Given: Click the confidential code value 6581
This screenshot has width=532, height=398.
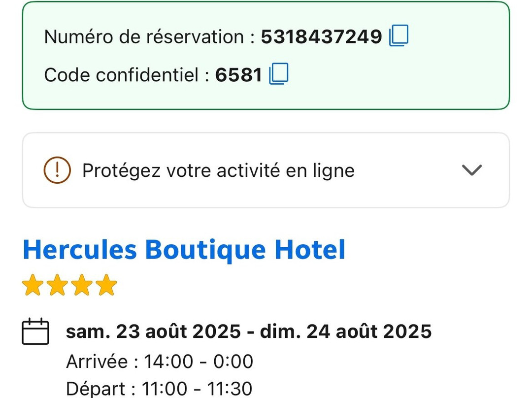Looking at the screenshot, I should 238,75.
